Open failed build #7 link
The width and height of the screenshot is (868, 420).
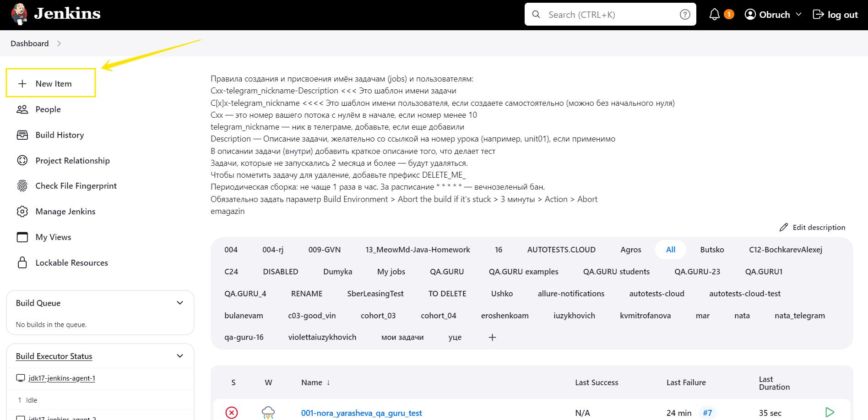point(708,413)
